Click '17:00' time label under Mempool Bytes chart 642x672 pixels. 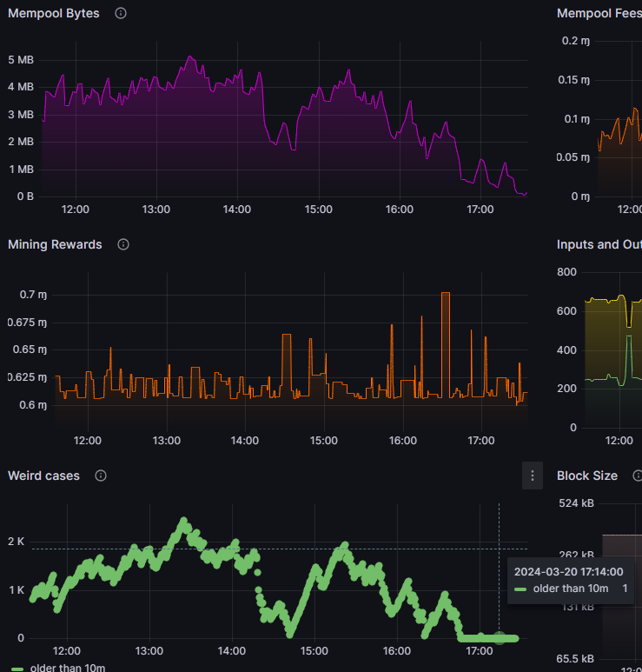click(480, 210)
